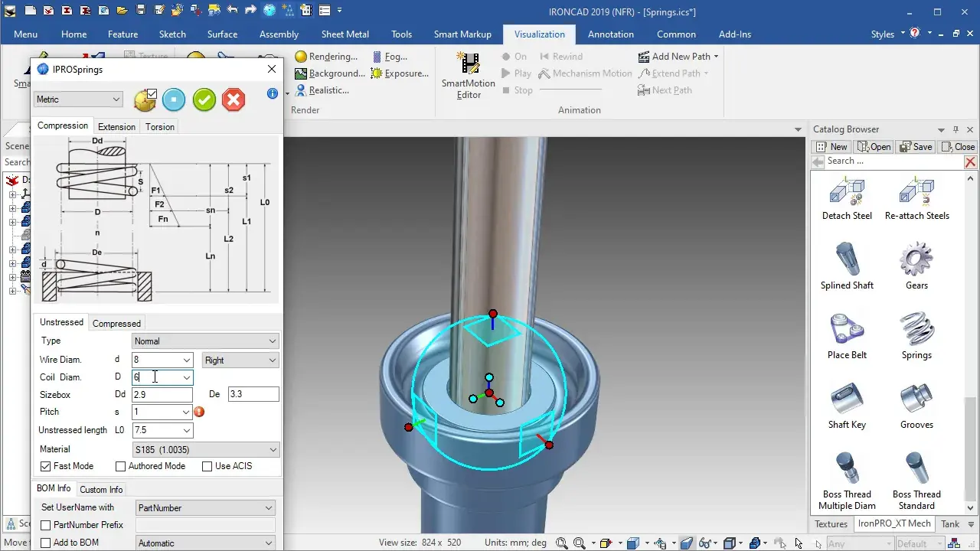This screenshot has width=980, height=551.
Task: Expand the spring Type dropdown
Action: (x=205, y=341)
